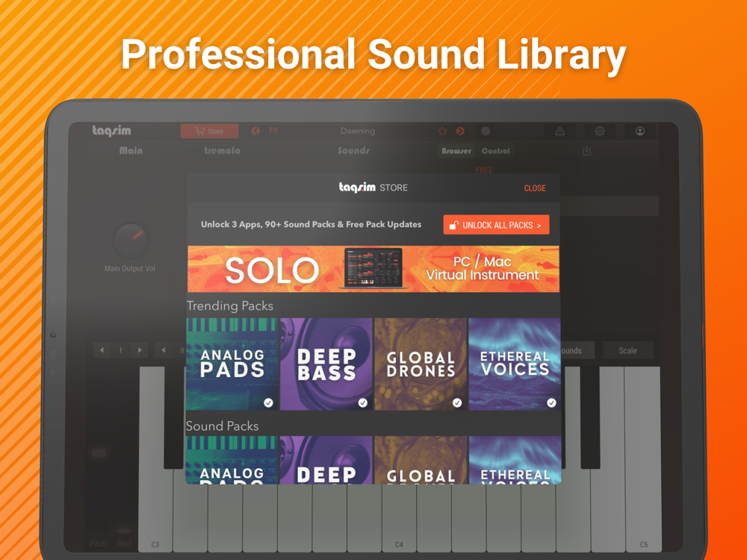
Task: Click the checkmark on trending Deep Bass
Action: point(363,403)
